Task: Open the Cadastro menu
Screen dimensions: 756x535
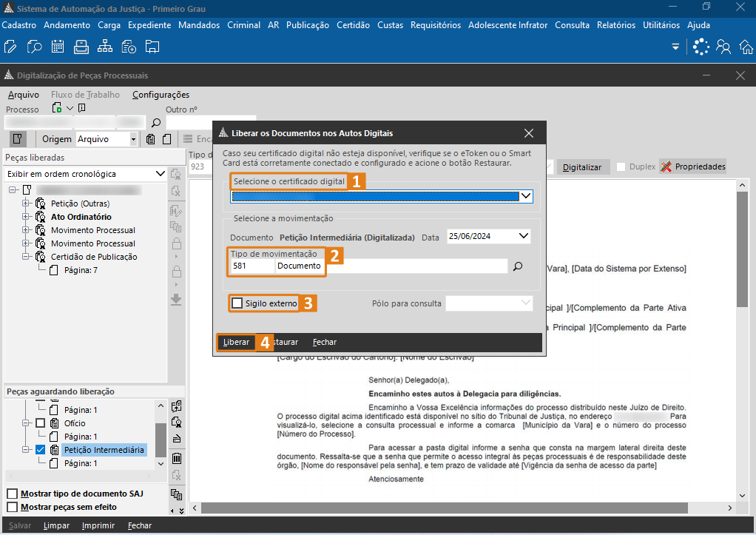Action: 19,25
